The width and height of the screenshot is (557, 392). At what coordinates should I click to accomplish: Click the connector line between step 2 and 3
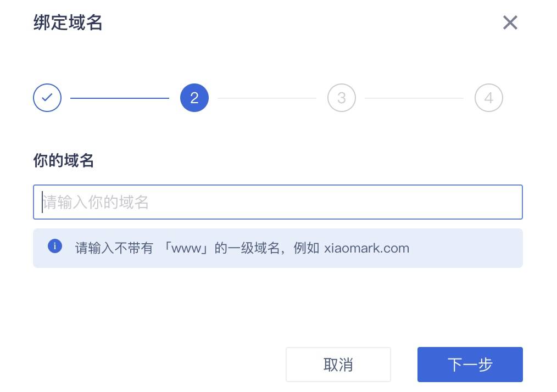coord(268,98)
